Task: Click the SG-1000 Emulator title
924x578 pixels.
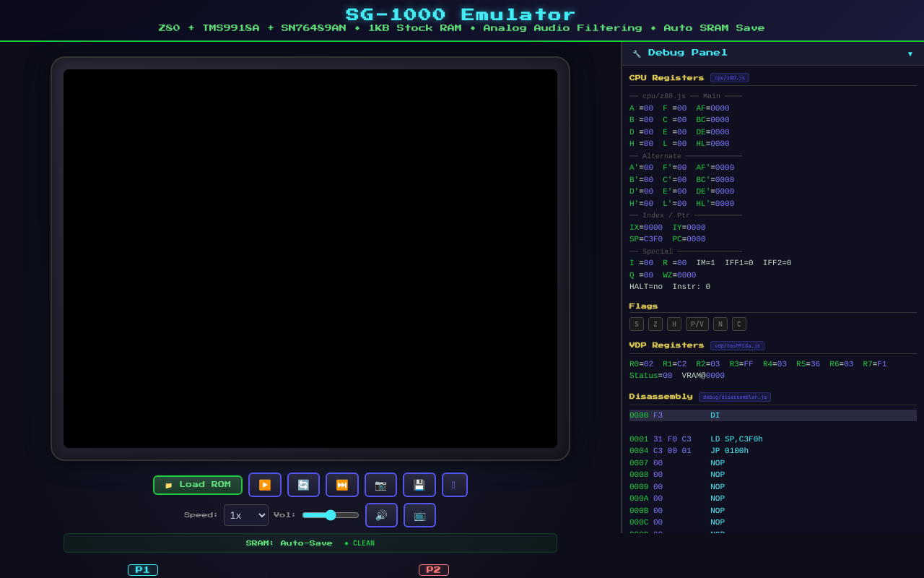Action: 461,14
